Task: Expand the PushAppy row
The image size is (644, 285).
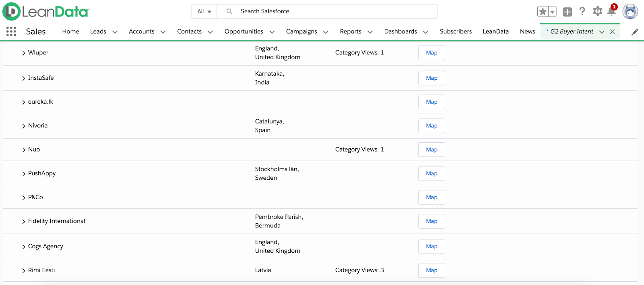Action: point(24,173)
